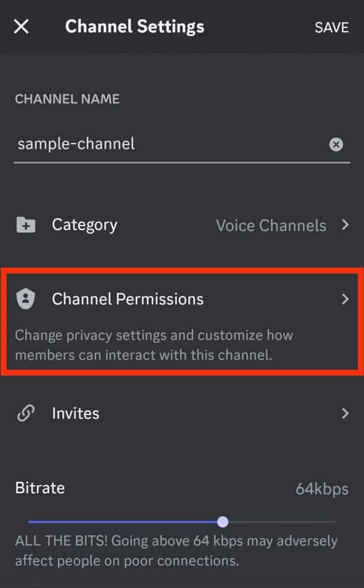Click the clear icon in channel name field
Screen dimensions: 364x588
(x=336, y=144)
